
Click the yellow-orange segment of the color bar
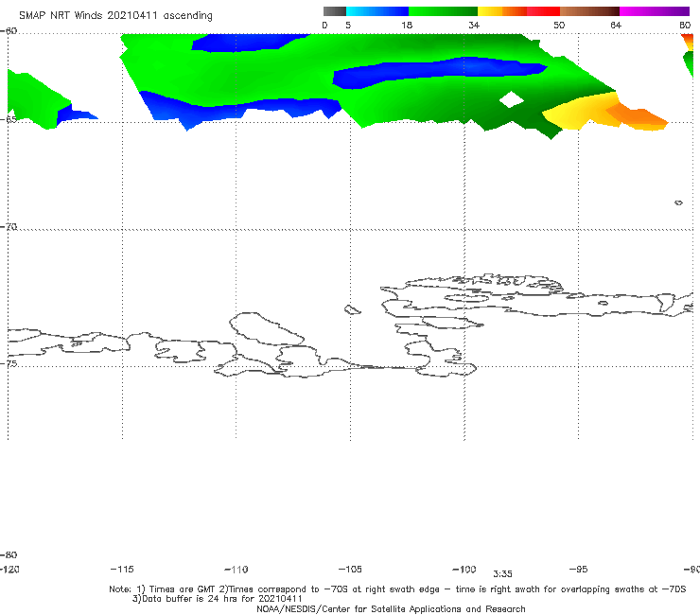pos(502,11)
